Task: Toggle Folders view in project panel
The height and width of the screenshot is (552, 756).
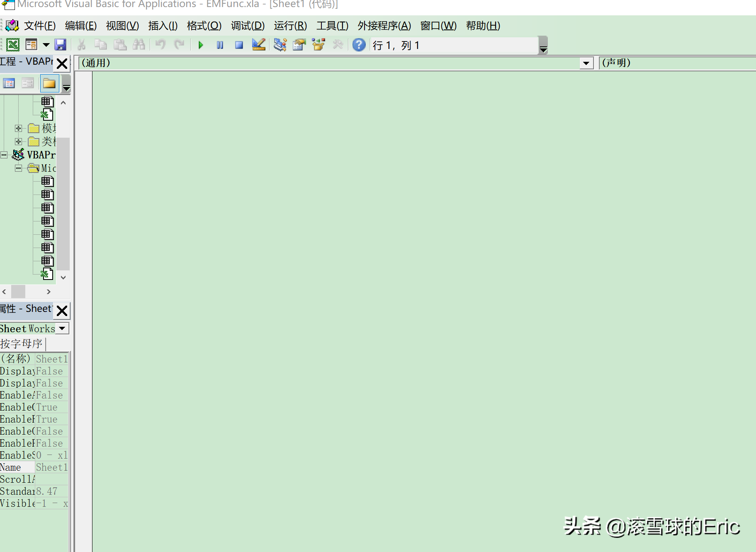Action: tap(49, 83)
